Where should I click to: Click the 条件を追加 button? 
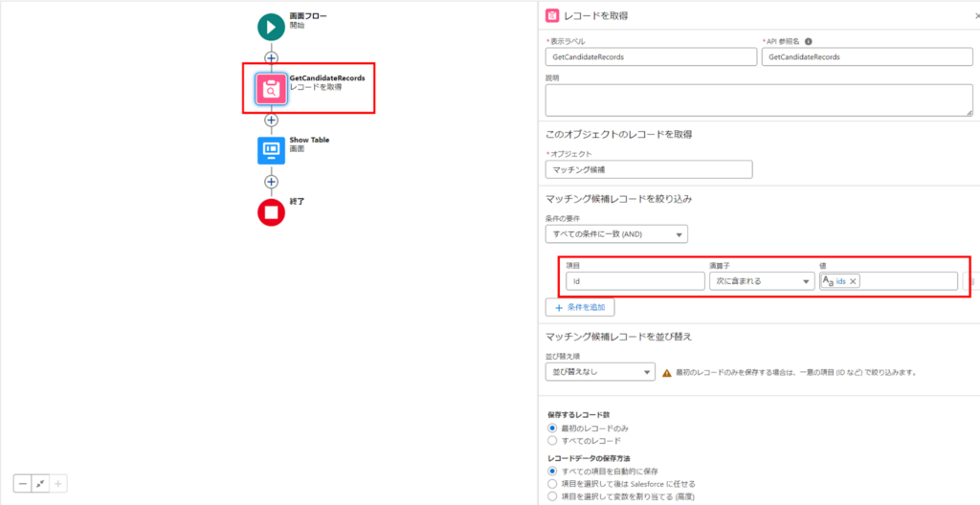pos(580,308)
